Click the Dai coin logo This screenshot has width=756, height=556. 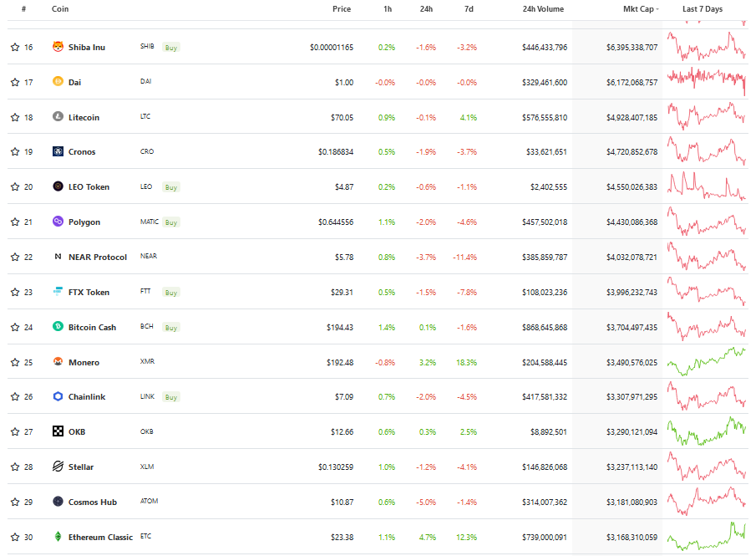(58, 82)
